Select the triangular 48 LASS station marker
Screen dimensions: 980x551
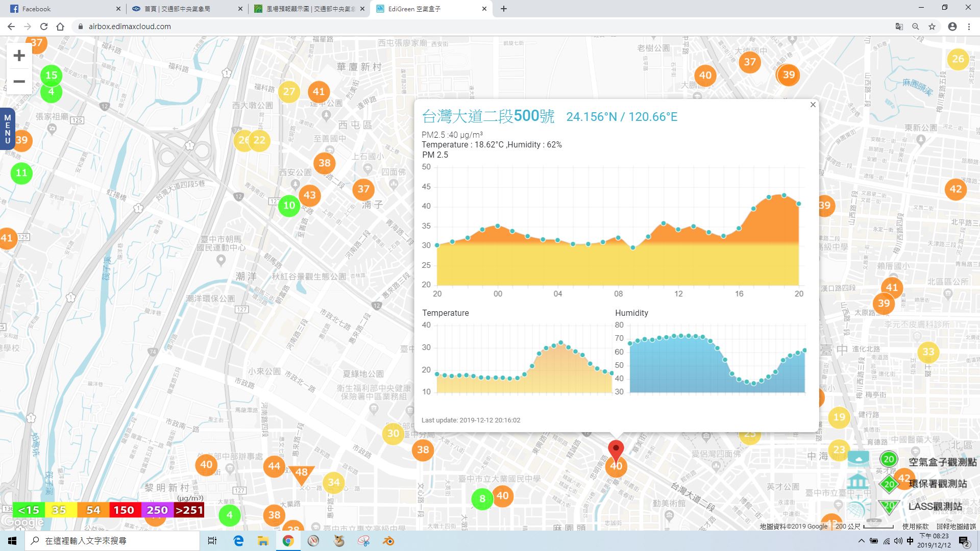click(x=302, y=473)
